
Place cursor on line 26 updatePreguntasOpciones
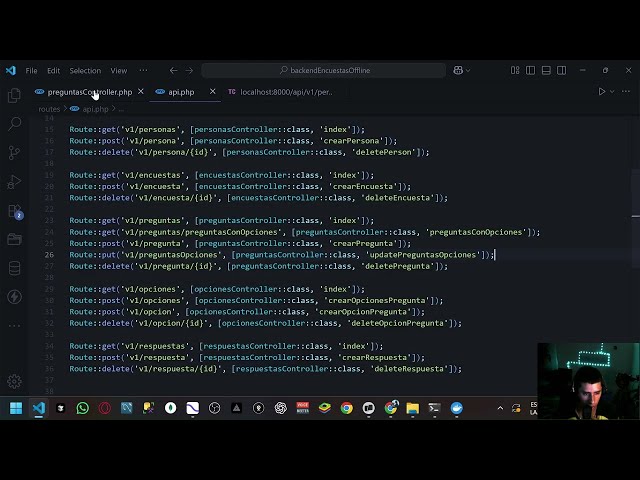coord(423,255)
